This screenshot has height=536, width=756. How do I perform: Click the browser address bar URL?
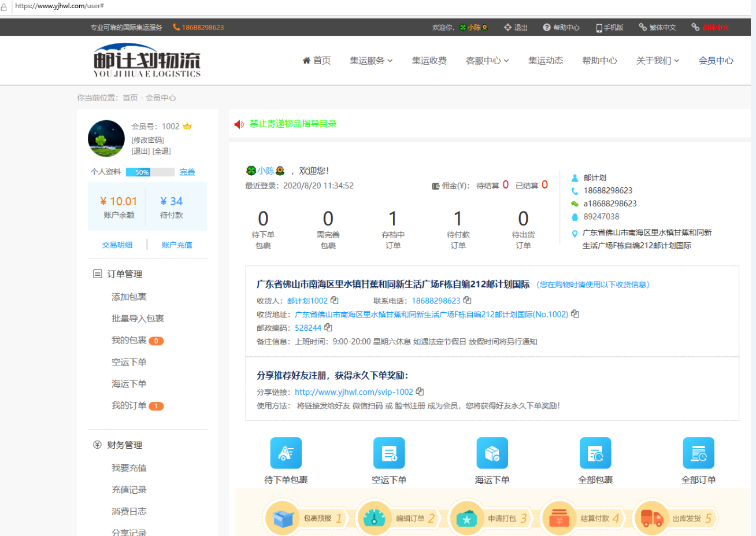click(60, 6)
